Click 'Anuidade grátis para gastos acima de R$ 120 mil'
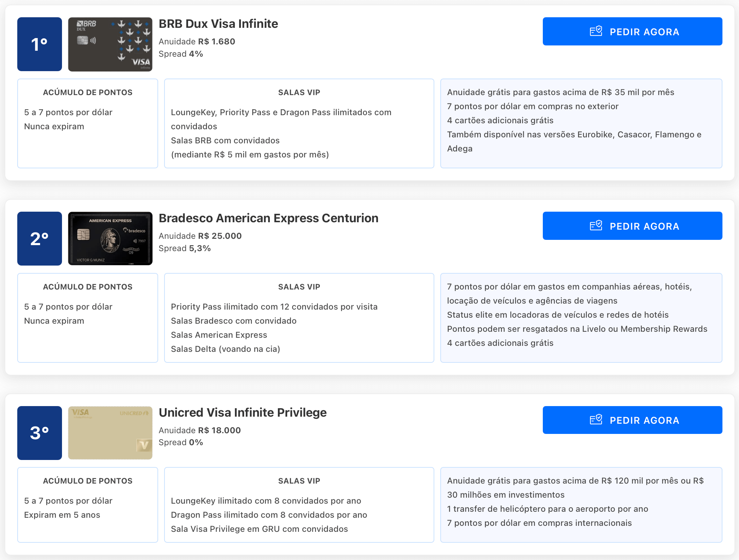Image resolution: width=739 pixels, height=560 pixels. coord(575,488)
